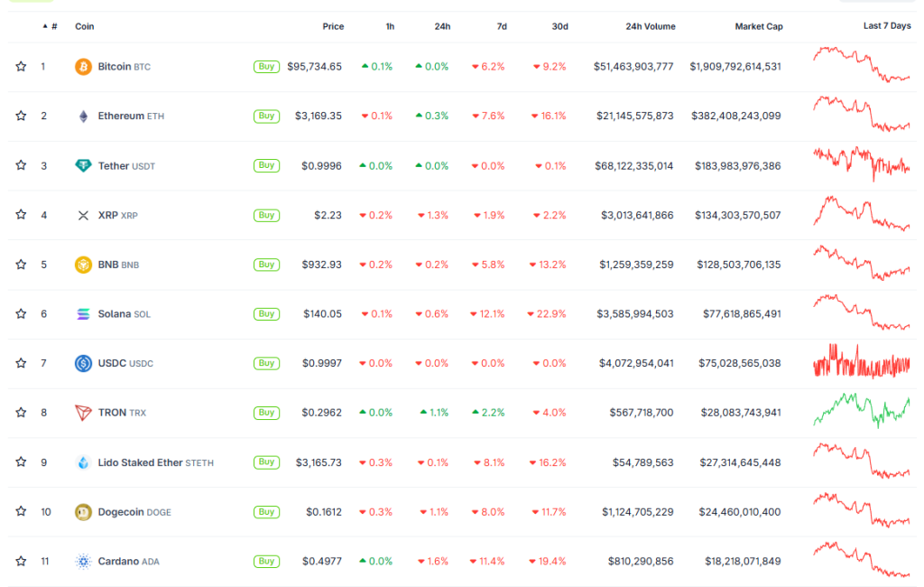
Task: Click the USDC coin logo
Action: coord(82,363)
